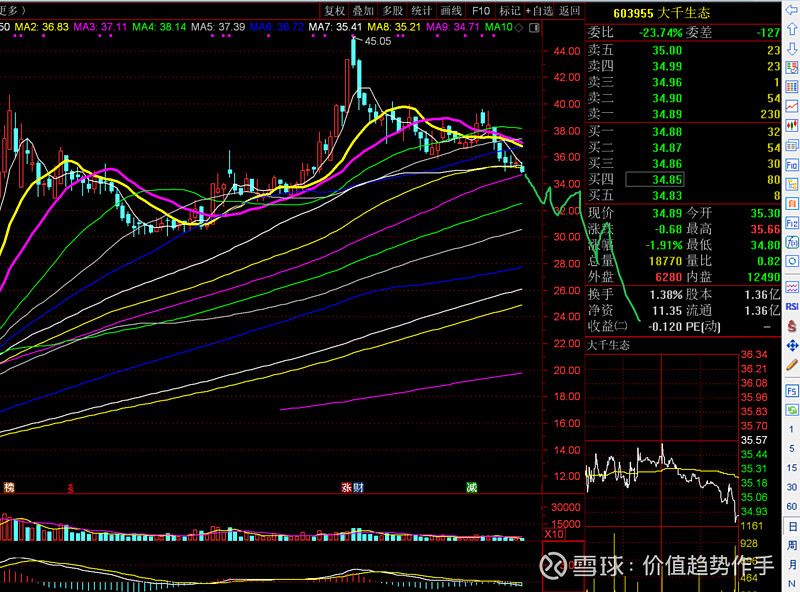Click the red S marker on the chart baseline
Viewport: 800px width, 592px height.
70,489
